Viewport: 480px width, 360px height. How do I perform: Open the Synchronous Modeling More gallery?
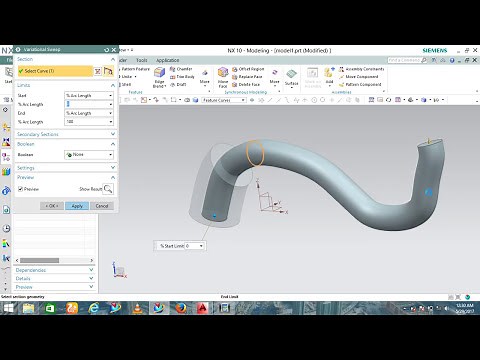(274, 77)
